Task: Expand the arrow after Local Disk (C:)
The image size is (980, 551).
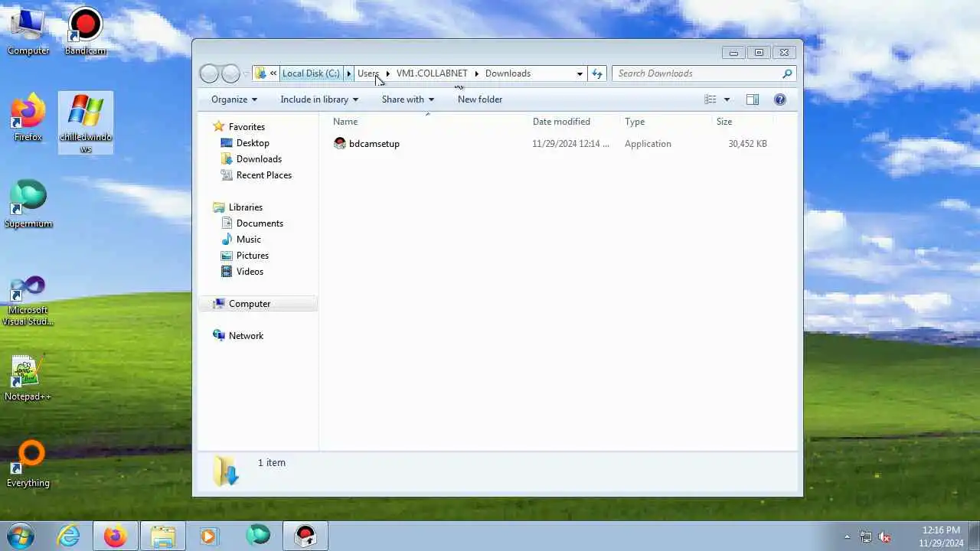Action: [x=348, y=73]
